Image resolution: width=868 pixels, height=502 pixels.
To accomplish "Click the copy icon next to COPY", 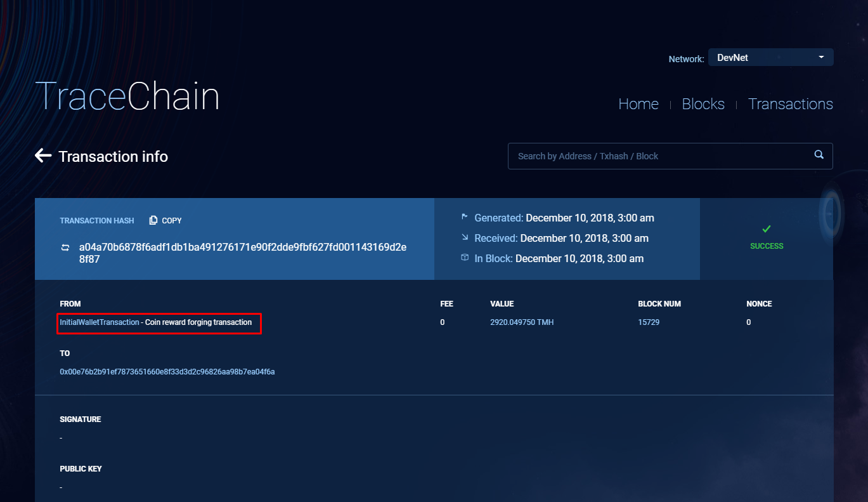I will coord(153,220).
